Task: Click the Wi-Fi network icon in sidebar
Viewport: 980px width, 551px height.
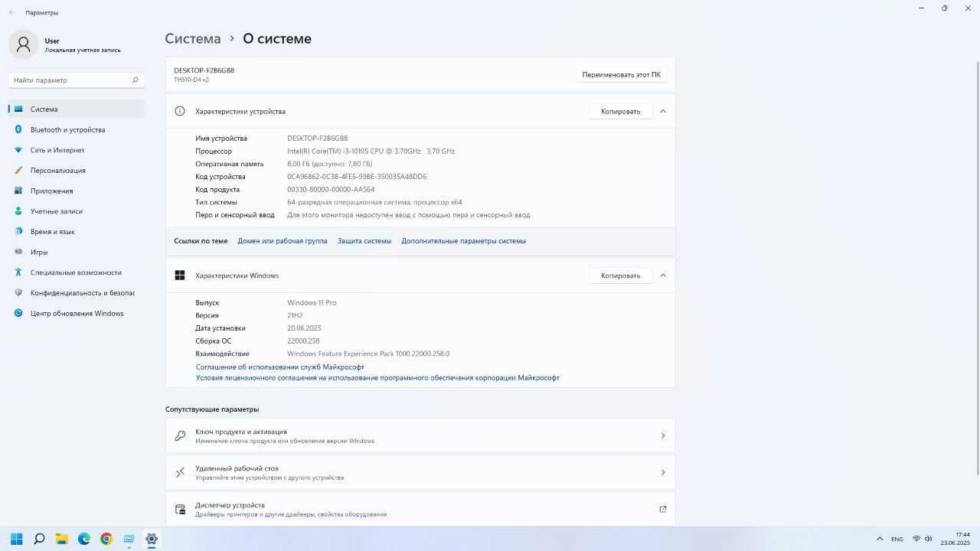Action: [x=18, y=150]
